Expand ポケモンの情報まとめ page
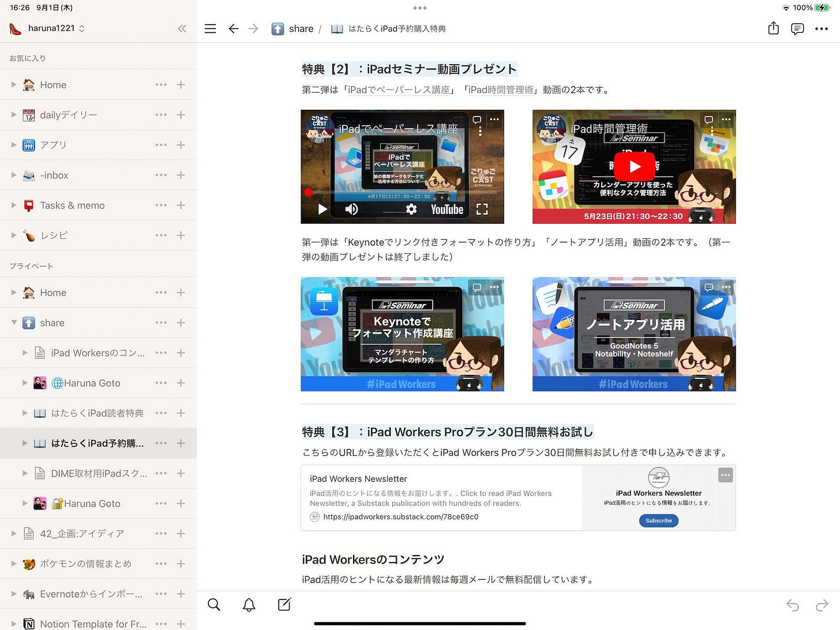This screenshot has height=630, width=840. click(x=14, y=564)
